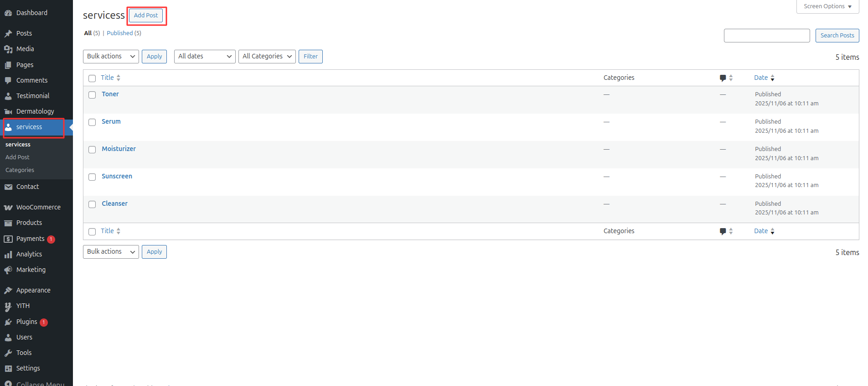Open the All dates dropdown
The width and height of the screenshot is (868, 386).
(x=205, y=57)
